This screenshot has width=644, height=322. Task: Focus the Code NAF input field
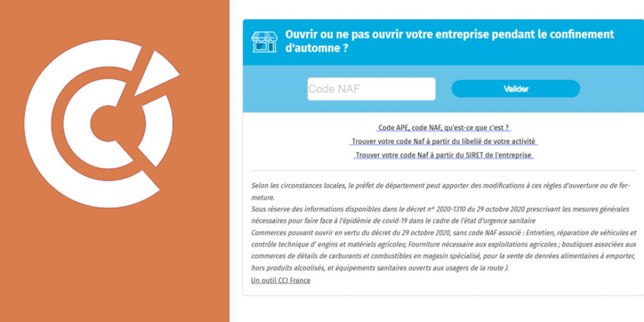click(371, 89)
